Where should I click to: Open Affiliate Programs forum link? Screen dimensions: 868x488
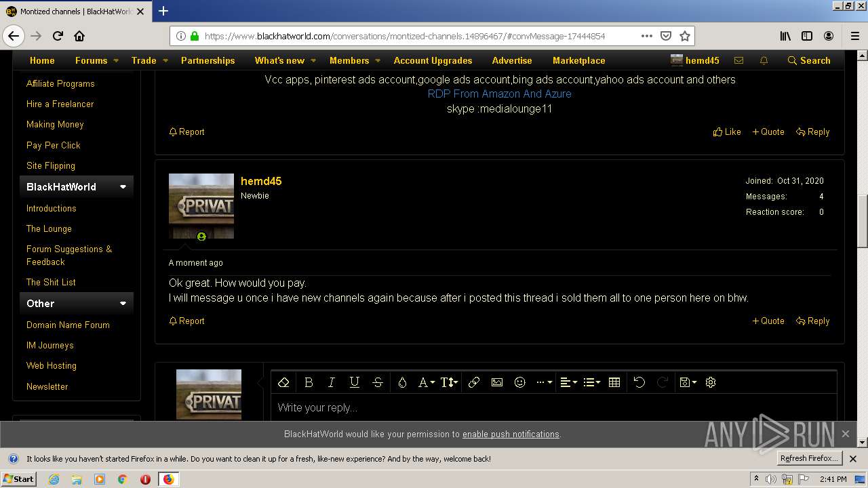(x=60, y=83)
